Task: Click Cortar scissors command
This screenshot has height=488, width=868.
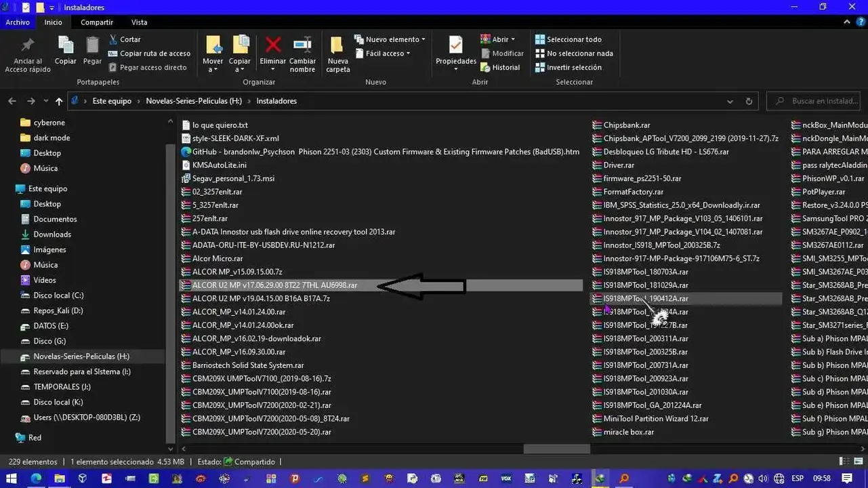Action: (x=124, y=39)
